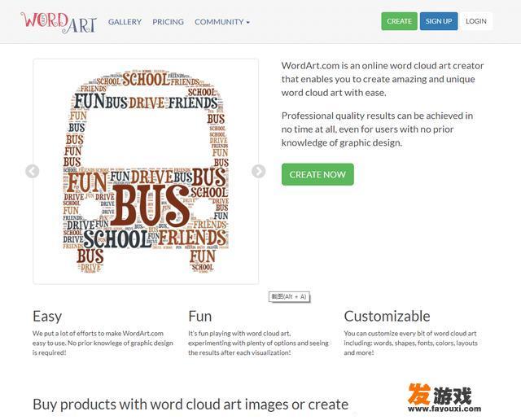Open the Pricing page
Screen dimensions: 521x420
(169, 22)
